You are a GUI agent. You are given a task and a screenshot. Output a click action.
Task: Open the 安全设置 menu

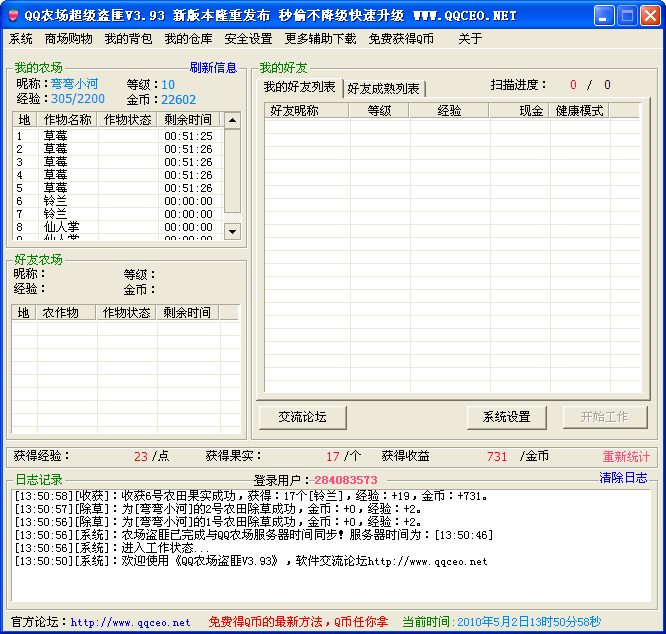(248, 39)
